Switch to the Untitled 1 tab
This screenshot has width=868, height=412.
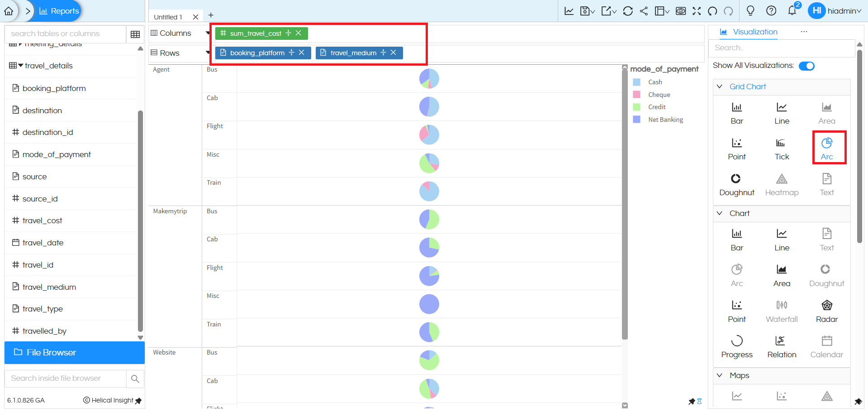click(x=168, y=17)
